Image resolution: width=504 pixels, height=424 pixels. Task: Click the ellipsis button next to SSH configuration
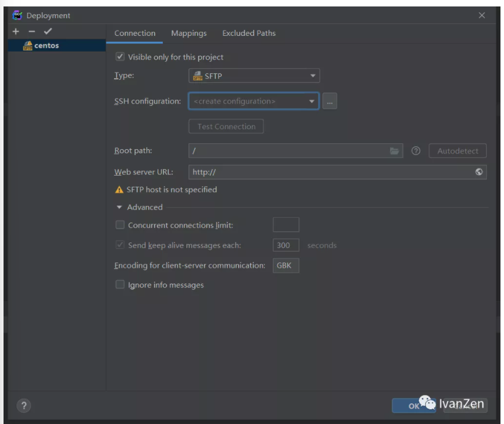[330, 101]
